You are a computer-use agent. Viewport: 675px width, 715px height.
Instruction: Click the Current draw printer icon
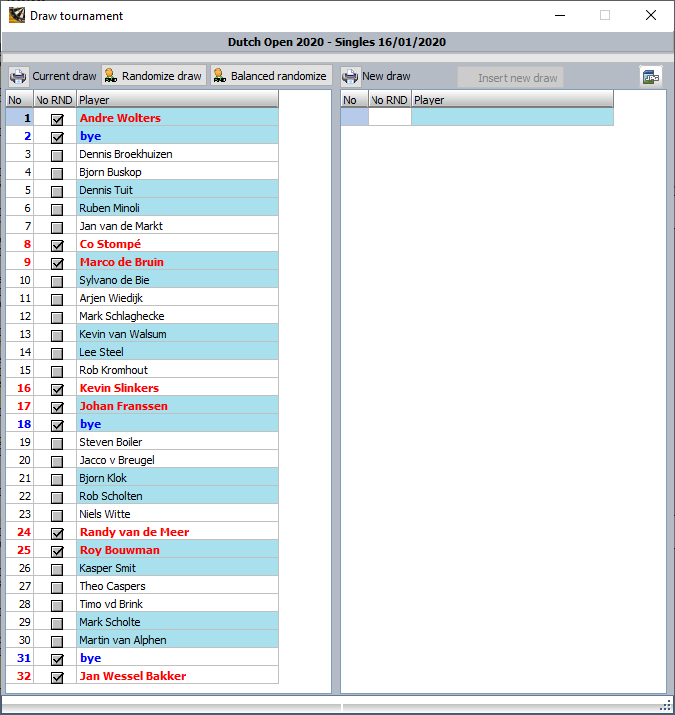19,77
